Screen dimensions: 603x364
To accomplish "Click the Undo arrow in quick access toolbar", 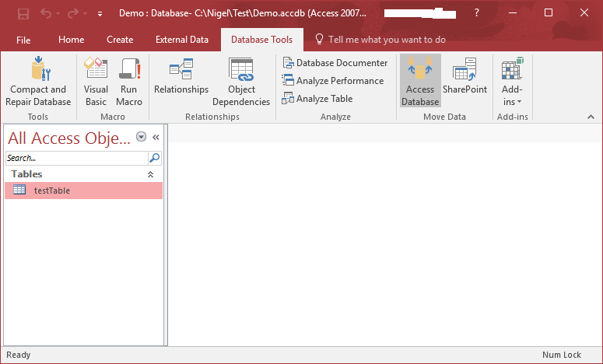I will 46,13.
